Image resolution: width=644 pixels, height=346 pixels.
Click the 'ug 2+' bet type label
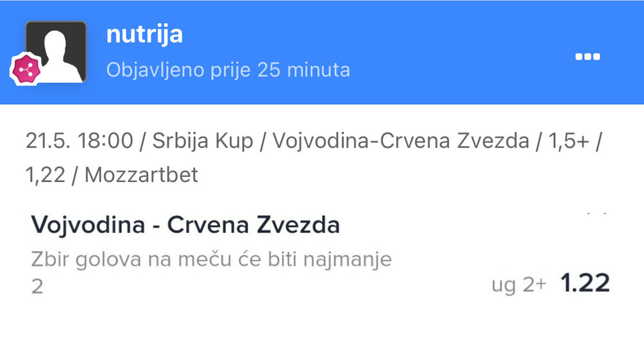click(x=519, y=284)
